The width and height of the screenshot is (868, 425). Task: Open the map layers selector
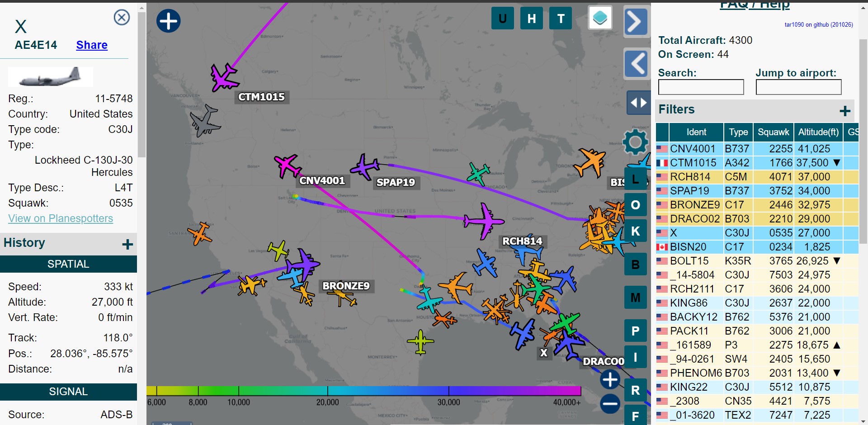click(x=600, y=18)
